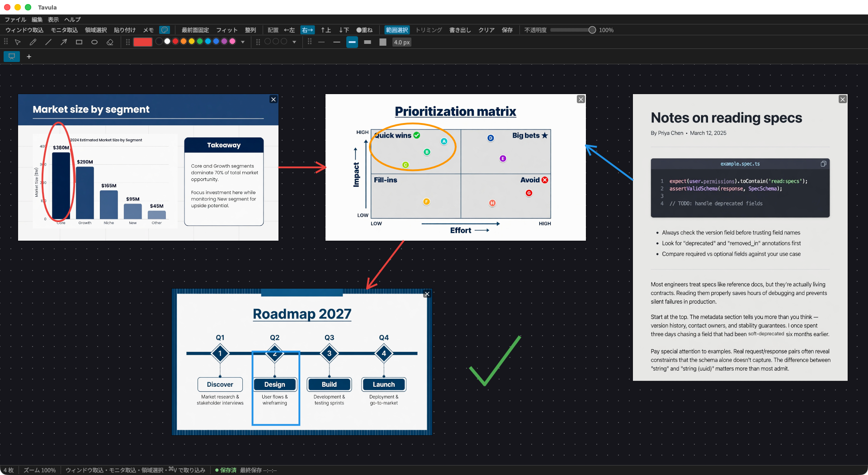This screenshot has width=868, height=475.
Task: Choose the thick stroke width bar
Action: 368,42
